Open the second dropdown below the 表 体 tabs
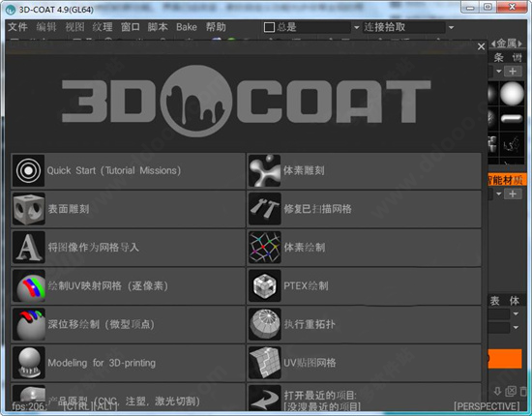This screenshot has height=416, width=532. pos(516,327)
